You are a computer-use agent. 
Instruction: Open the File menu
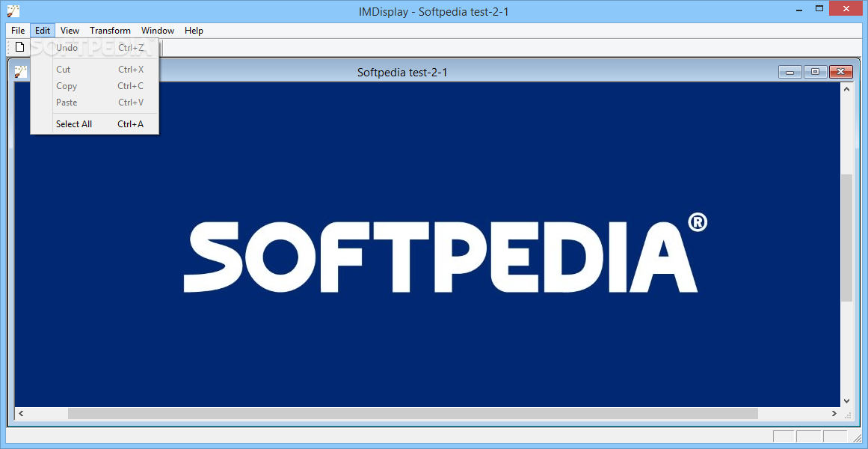pyautogui.click(x=18, y=31)
